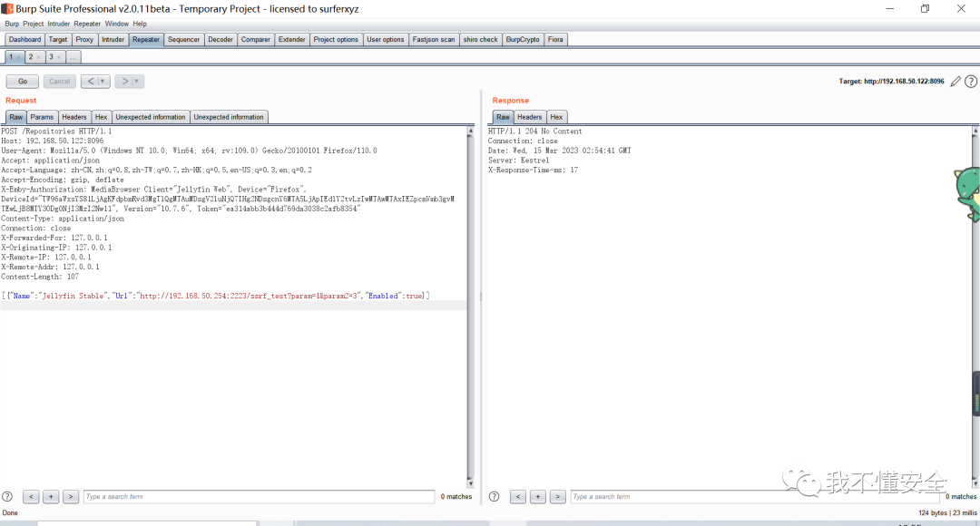This screenshot has width=980, height=526.
Task: Click the history forward arrow button
Action: click(124, 82)
